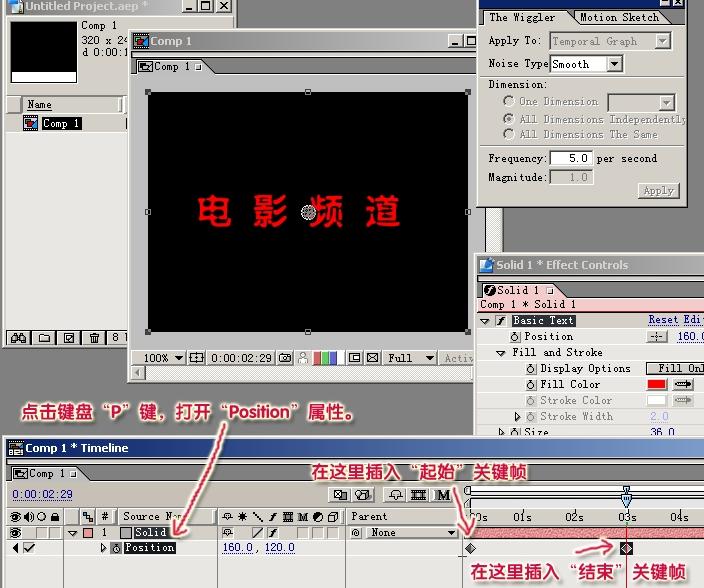The height and width of the screenshot is (588, 704).
Task: Select the Solid 1 tab in Effect Controls
Action: (519, 290)
